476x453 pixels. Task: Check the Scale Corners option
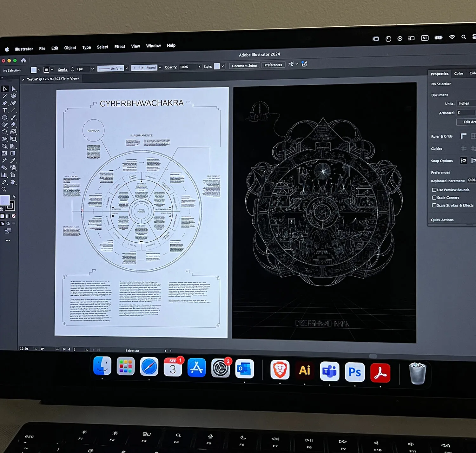click(x=434, y=197)
